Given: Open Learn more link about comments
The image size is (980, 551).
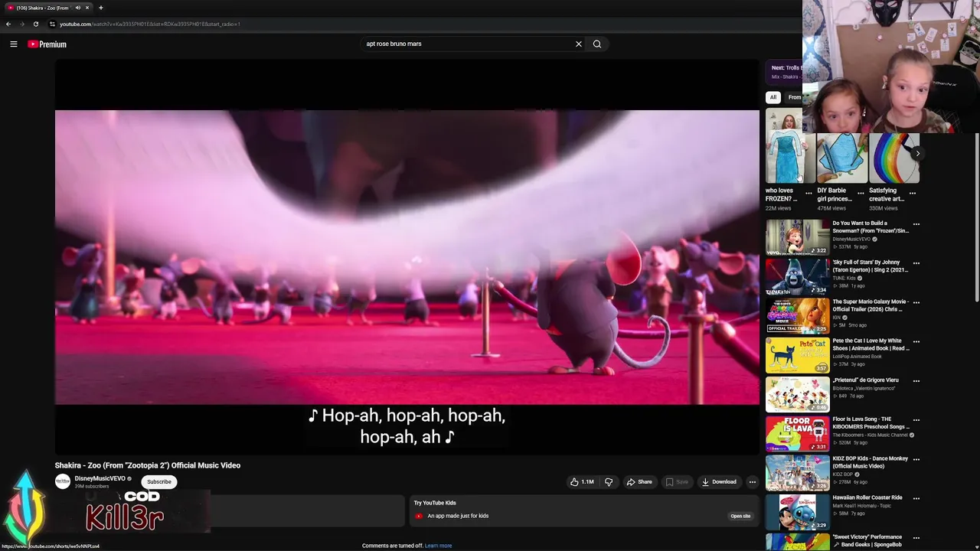Looking at the screenshot, I should 438,546.
